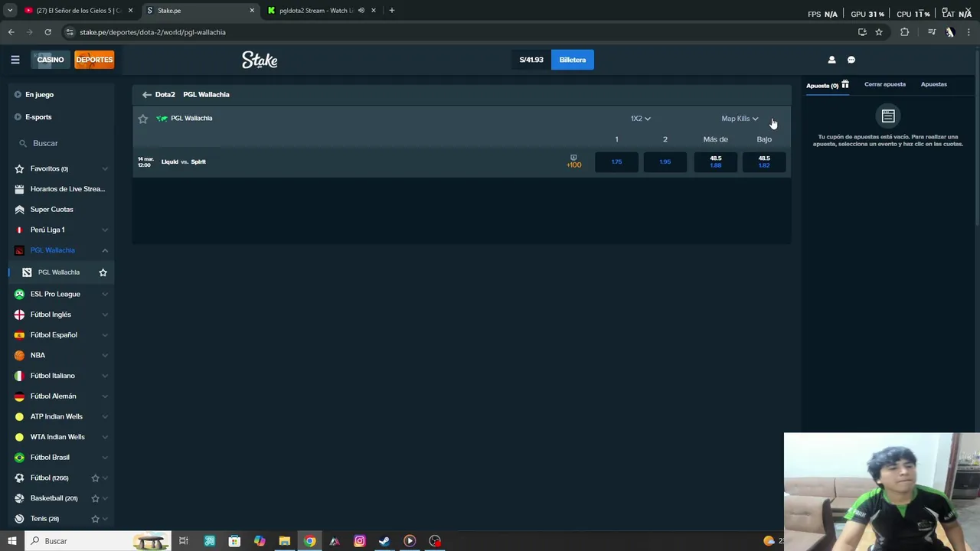Switch to the pgldota2 Stream browser tab
The width and height of the screenshot is (980, 551).
(318, 11)
